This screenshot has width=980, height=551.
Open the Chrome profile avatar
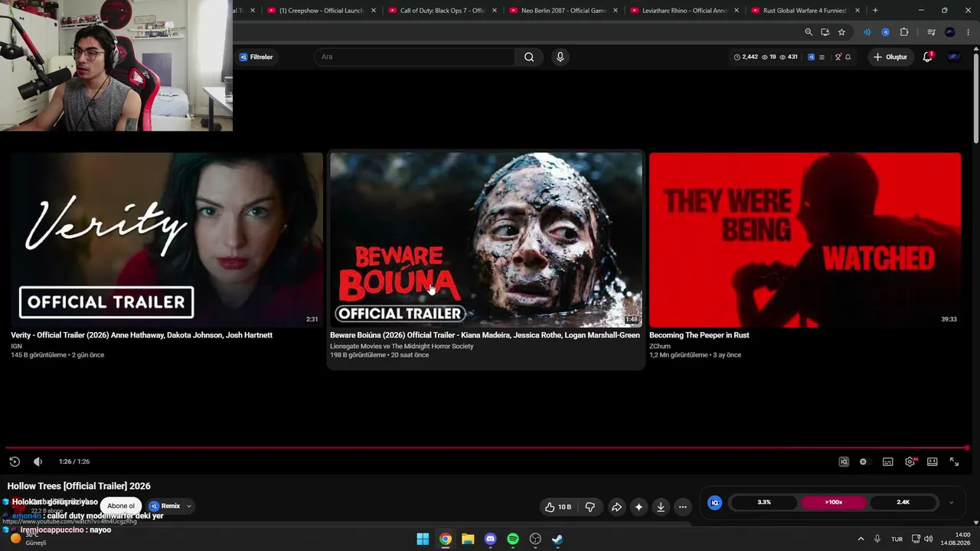click(950, 32)
